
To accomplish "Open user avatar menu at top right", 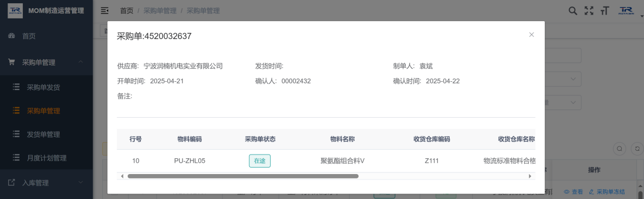I will (626, 11).
